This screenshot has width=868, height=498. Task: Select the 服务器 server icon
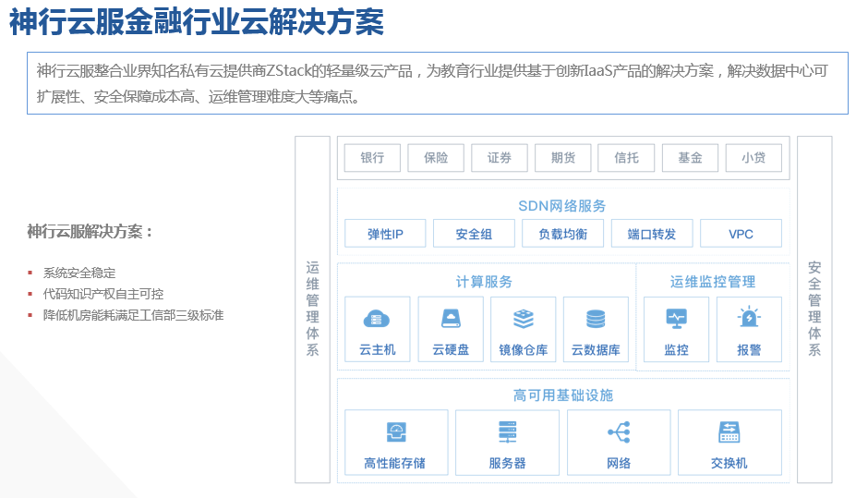coord(507,431)
